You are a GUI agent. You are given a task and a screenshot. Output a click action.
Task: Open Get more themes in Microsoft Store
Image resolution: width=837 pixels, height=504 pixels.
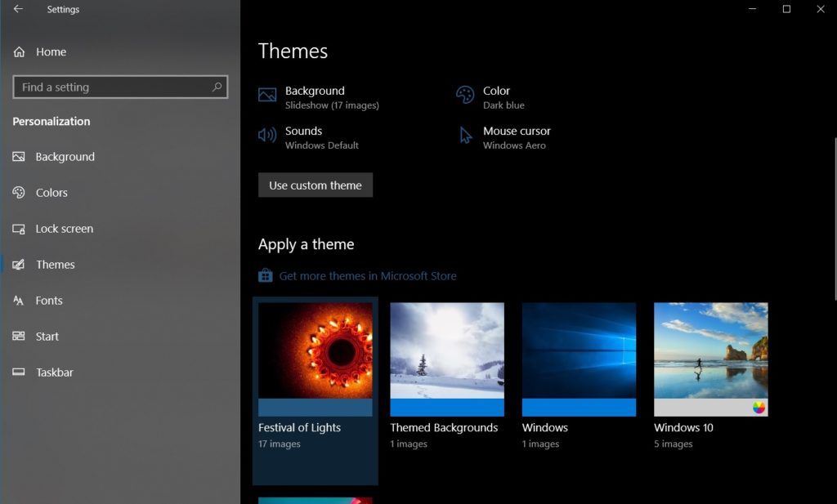pos(368,276)
